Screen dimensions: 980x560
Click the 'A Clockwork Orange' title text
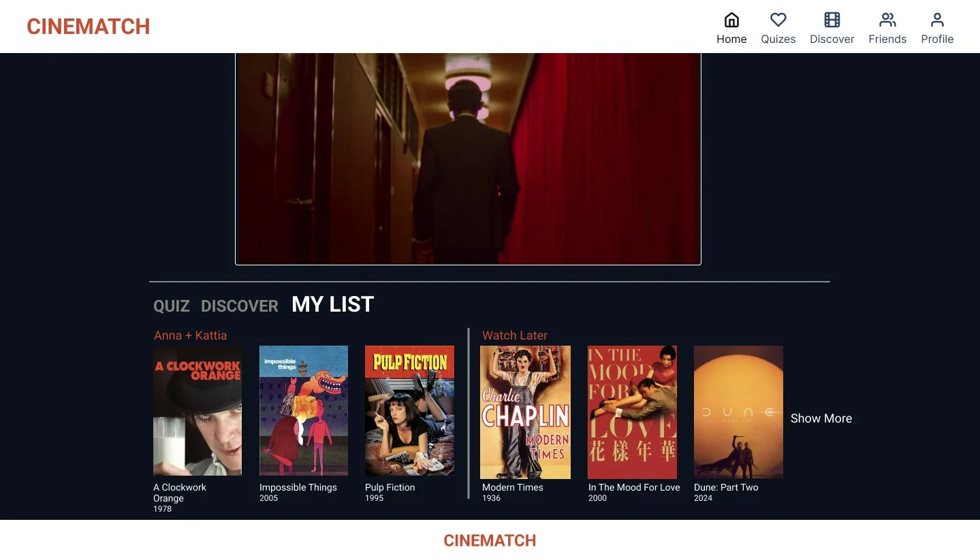pos(180,493)
